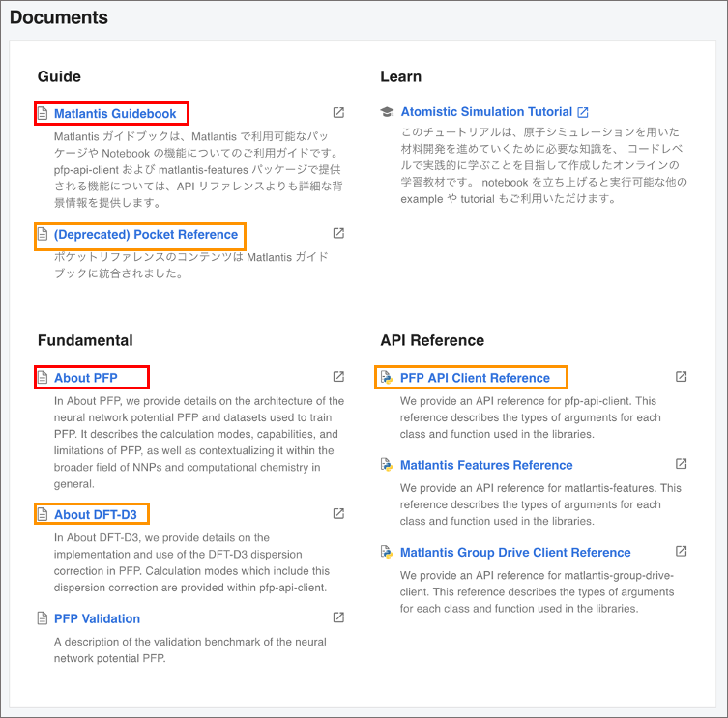Open external icon for Group Drive Client Reference
728x718 pixels.
coord(681,552)
